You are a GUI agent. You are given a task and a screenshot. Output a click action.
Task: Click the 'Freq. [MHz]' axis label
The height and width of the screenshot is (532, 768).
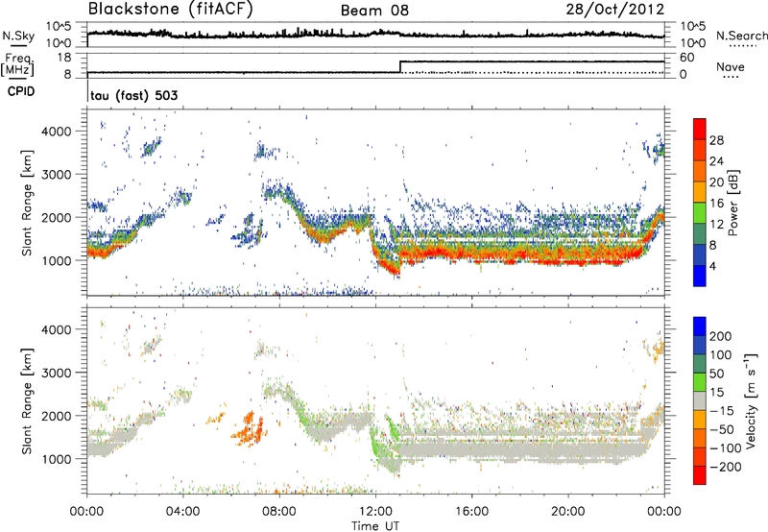[x=18, y=64]
